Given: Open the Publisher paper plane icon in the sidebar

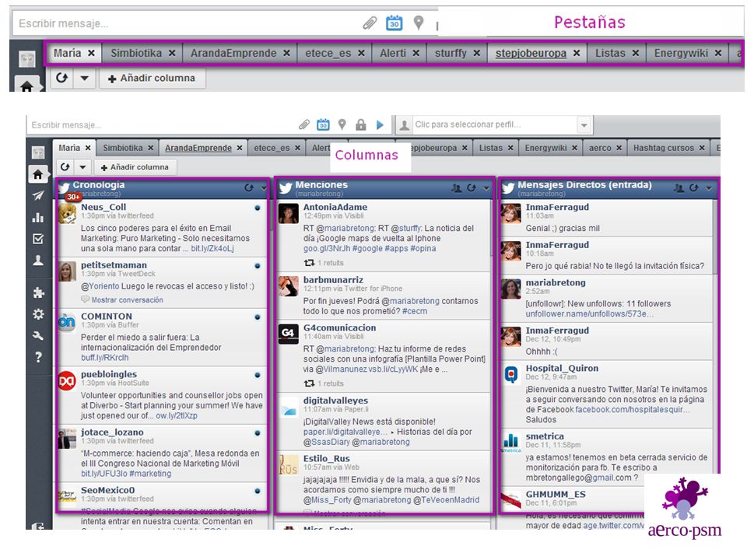Looking at the screenshot, I should coord(38,195).
